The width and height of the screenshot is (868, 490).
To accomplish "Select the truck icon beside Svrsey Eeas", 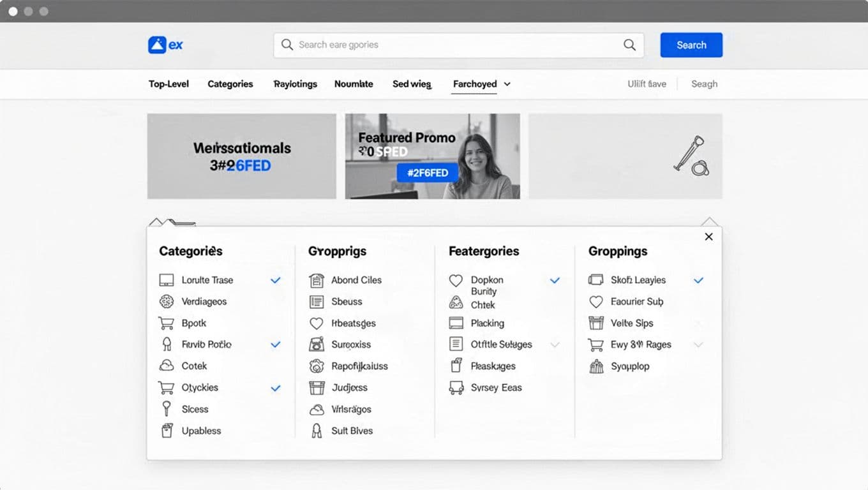I will pos(456,388).
